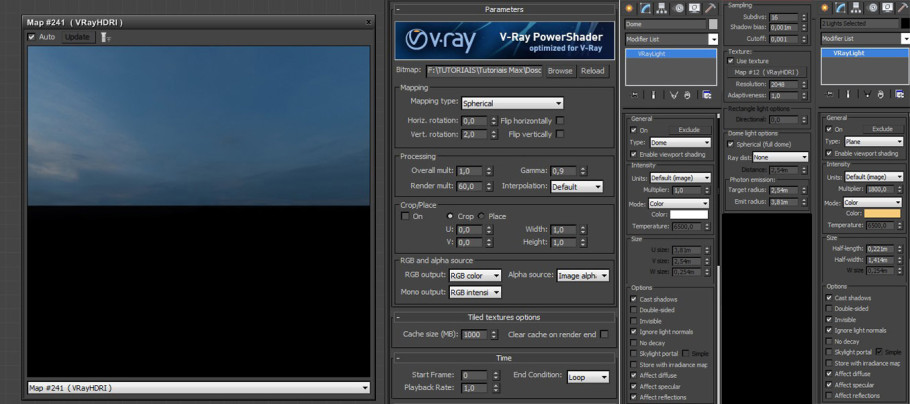Click Remove Modifier icon in 2 Lights Selected panel

click(881, 93)
